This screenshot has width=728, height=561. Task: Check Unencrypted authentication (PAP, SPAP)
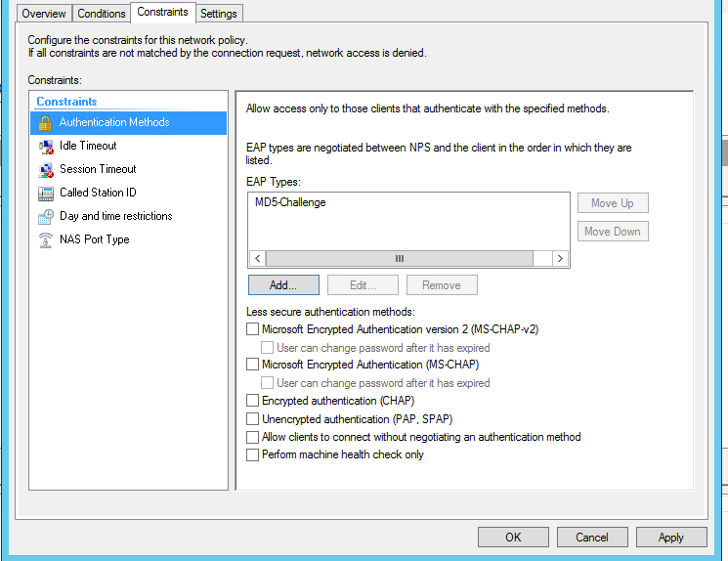(x=252, y=419)
